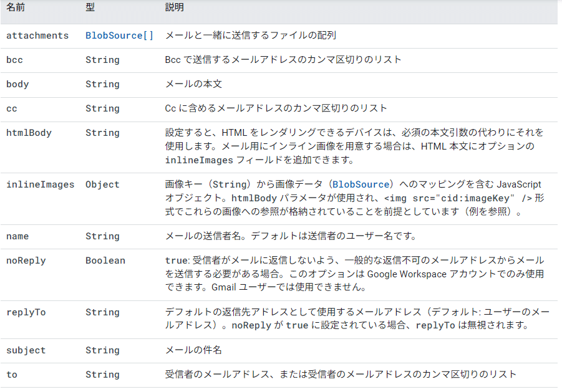Select the noReply parameter name
This screenshot has height=392, width=562.
(26, 261)
